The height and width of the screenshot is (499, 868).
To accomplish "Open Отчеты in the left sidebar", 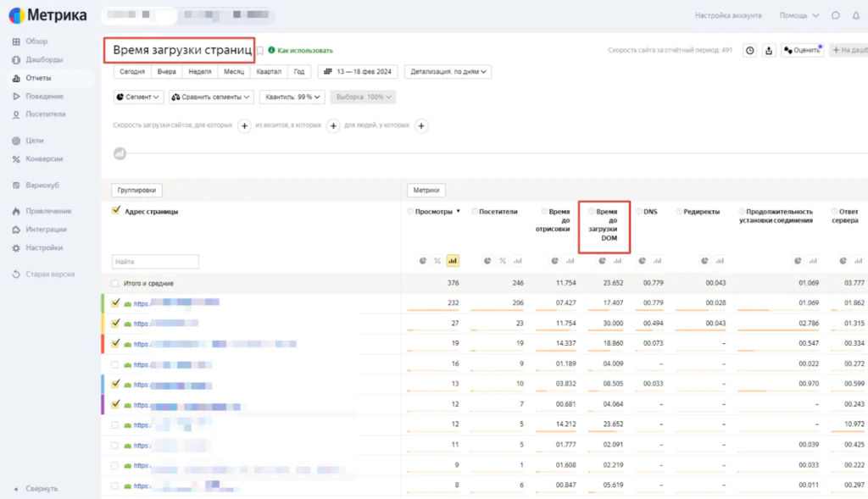I will pos(38,78).
